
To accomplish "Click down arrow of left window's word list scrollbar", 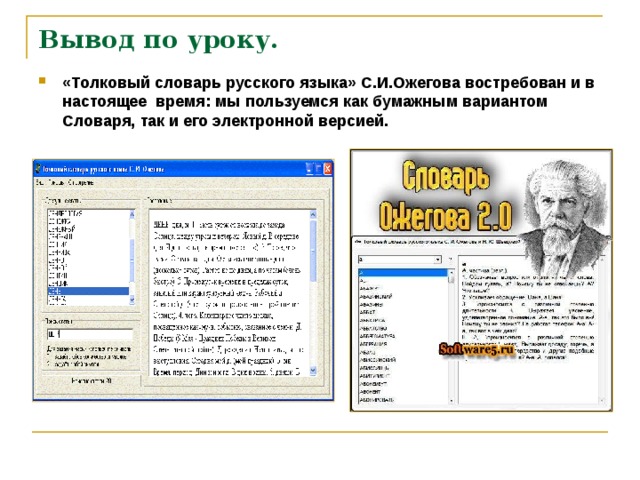I will click(x=132, y=300).
